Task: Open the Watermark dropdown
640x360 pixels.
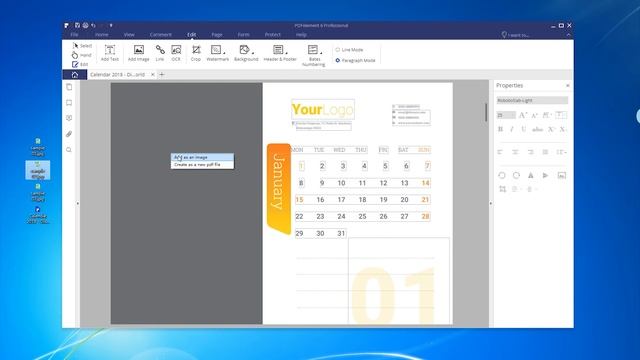Action: tap(218, 53)
